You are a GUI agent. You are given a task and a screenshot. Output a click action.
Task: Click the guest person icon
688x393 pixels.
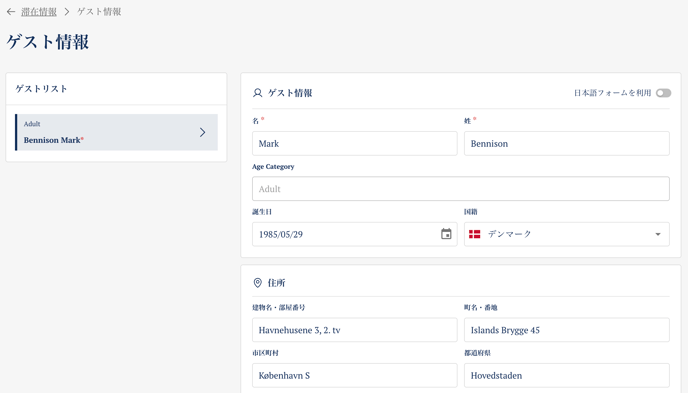[x=258, y=93]
